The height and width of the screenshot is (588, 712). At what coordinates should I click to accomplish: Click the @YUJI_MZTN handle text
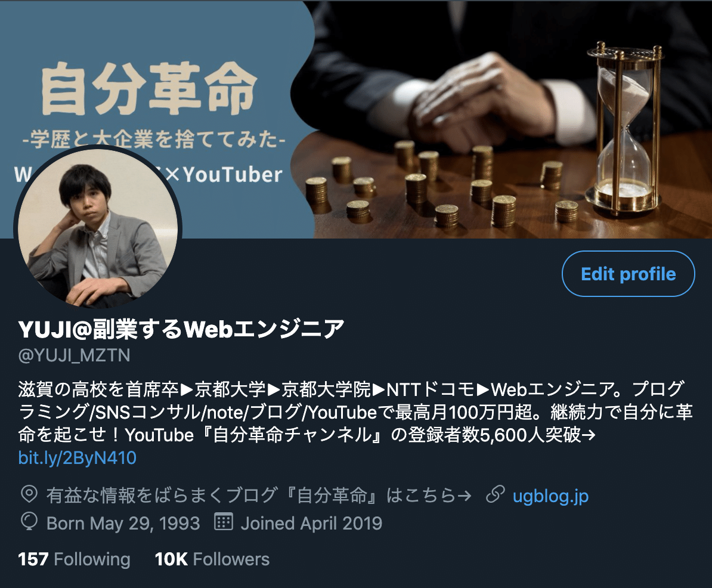point(74,355)
